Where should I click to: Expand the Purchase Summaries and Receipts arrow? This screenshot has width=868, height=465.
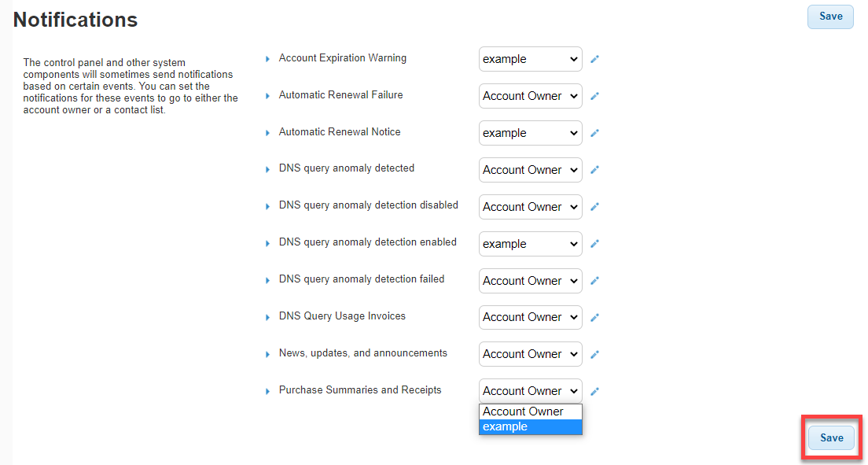pos(267,391)
